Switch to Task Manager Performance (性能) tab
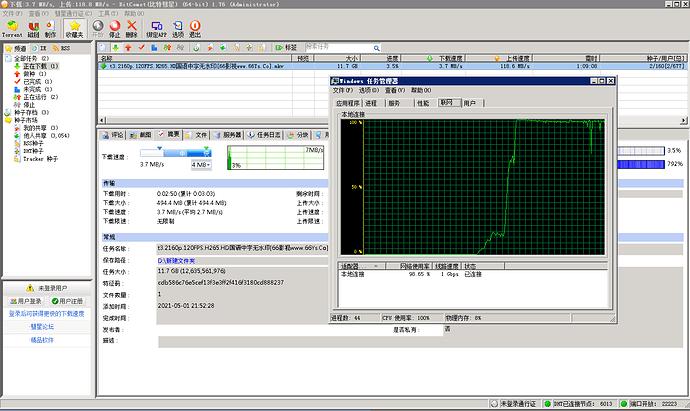Viewport: 690px width, 411px height. click(x=423, y=103)
